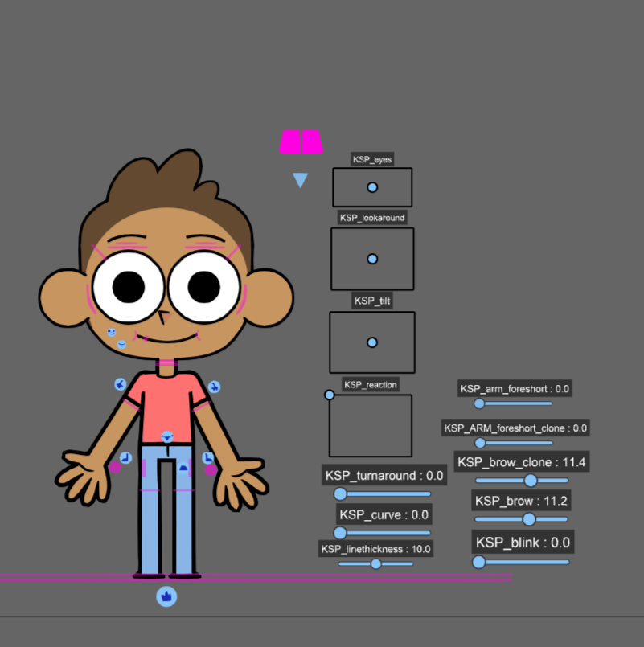Click the magenta circle near the screen-right wrist
This screenshot has width=644, height=647.
tap(211, 469)
